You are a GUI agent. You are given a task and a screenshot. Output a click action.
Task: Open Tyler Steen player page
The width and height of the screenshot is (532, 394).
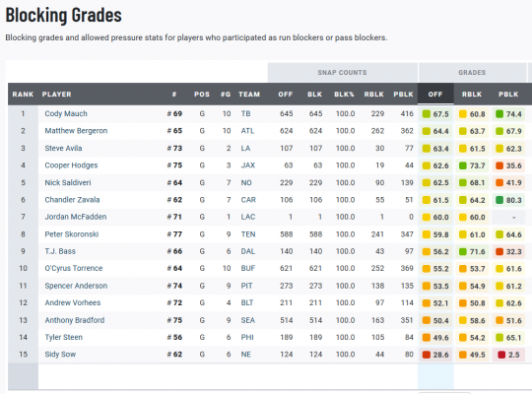(x=63, y=337)
